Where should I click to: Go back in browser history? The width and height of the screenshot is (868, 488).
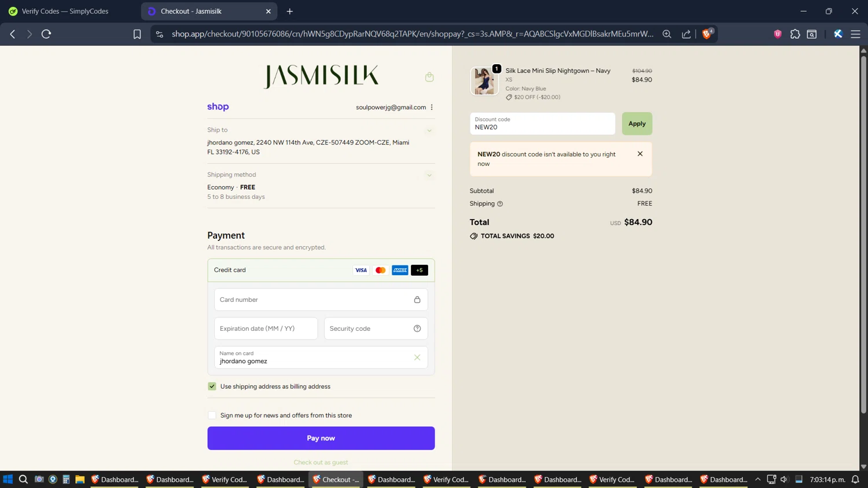13,34
